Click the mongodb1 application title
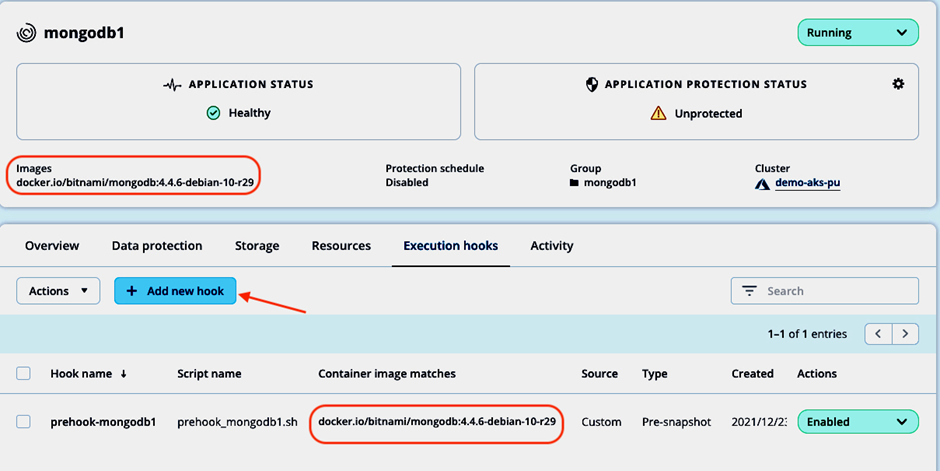This screenshot has width=940, height=471. (84, 33)
